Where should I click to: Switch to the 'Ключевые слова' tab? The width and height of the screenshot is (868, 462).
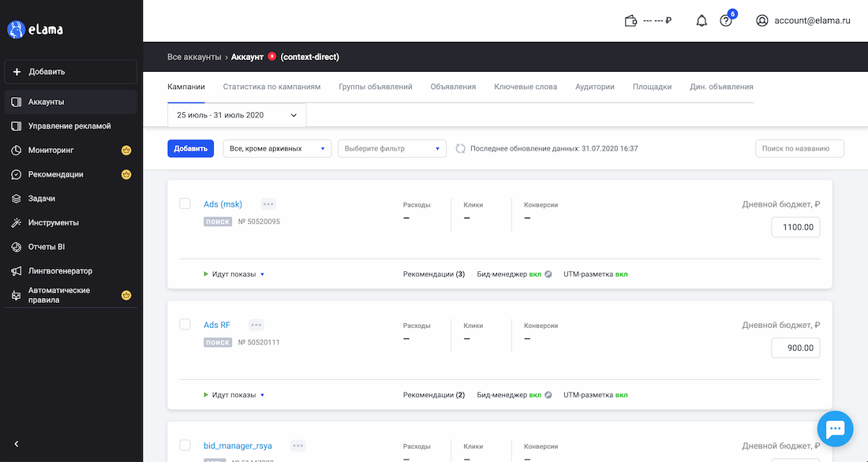pyautogui.click(x=526, y=87)
